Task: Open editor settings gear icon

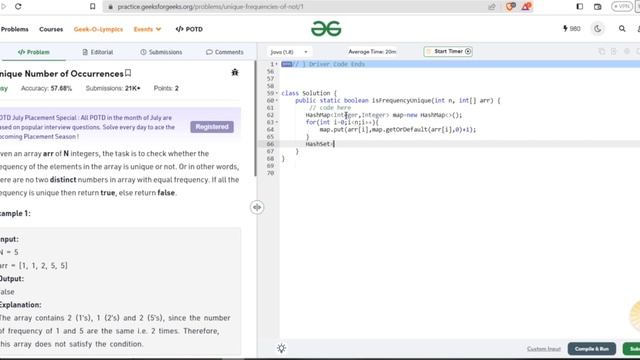Action: pyautogui.click(x=627, y=51)
